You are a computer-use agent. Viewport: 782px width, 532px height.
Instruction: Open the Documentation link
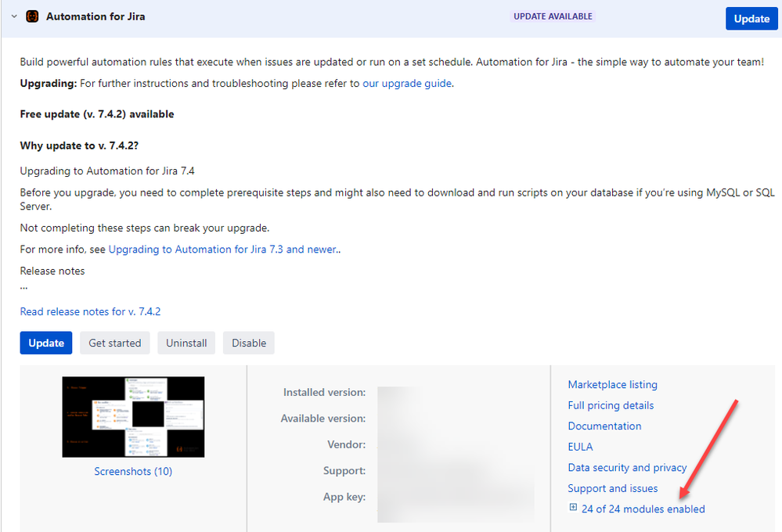click(604, 426)
